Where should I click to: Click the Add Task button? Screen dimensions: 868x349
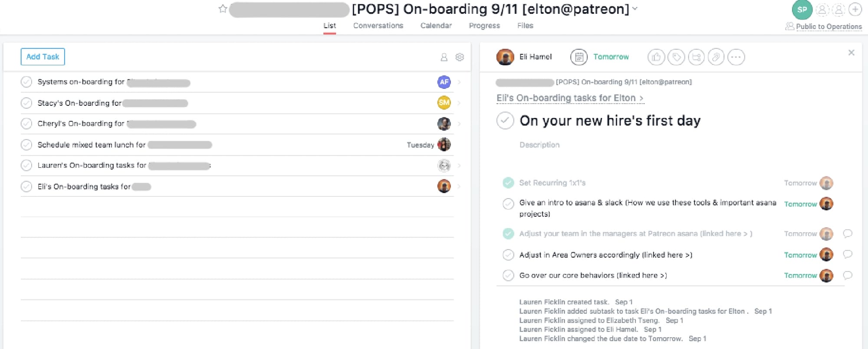[43, 57]
